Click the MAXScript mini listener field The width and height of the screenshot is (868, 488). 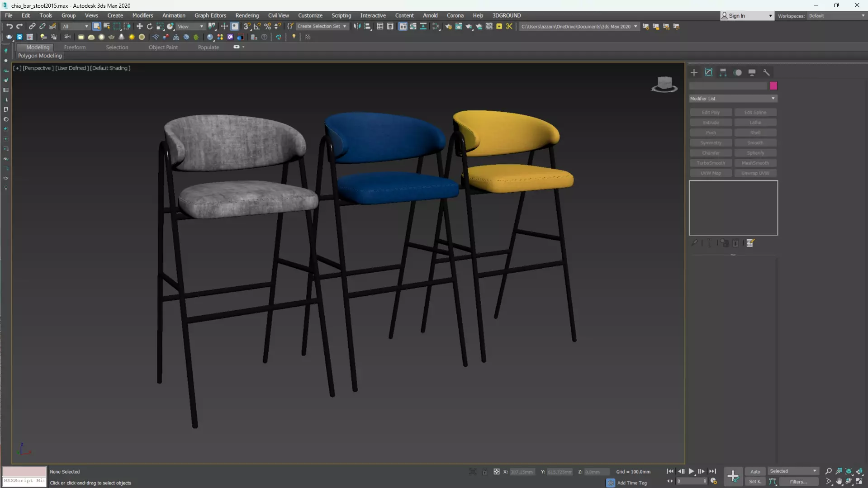24,481
